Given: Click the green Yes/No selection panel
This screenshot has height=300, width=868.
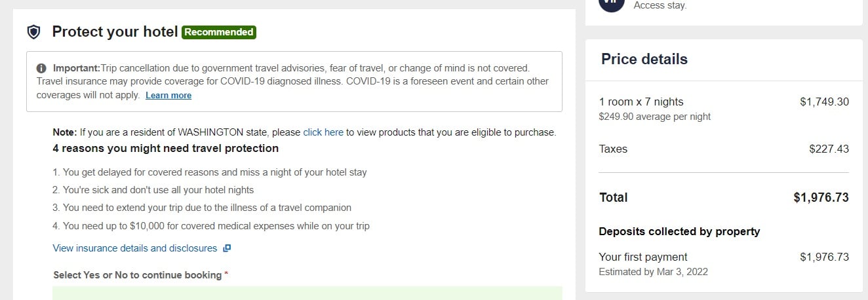Looking at the screenshot, I should tap(307, 293).
